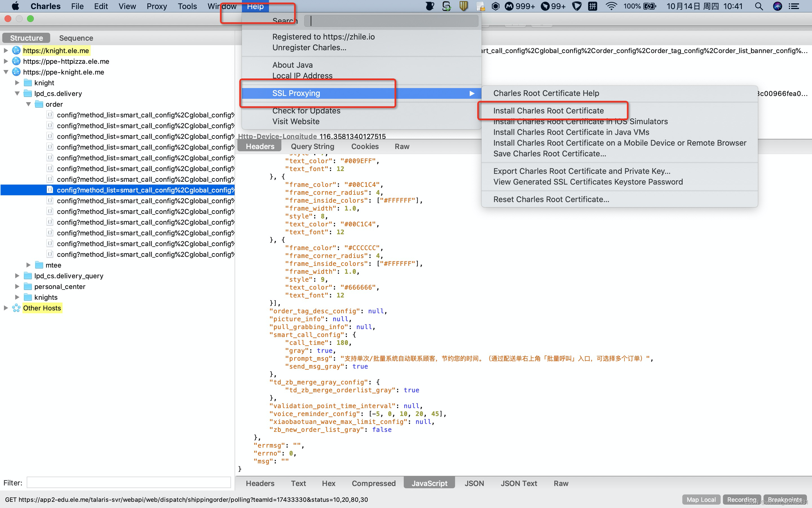This screenshot has width=812, height=508.
Task: Click the folder icon next to personal_center
Action: [28, 286]
